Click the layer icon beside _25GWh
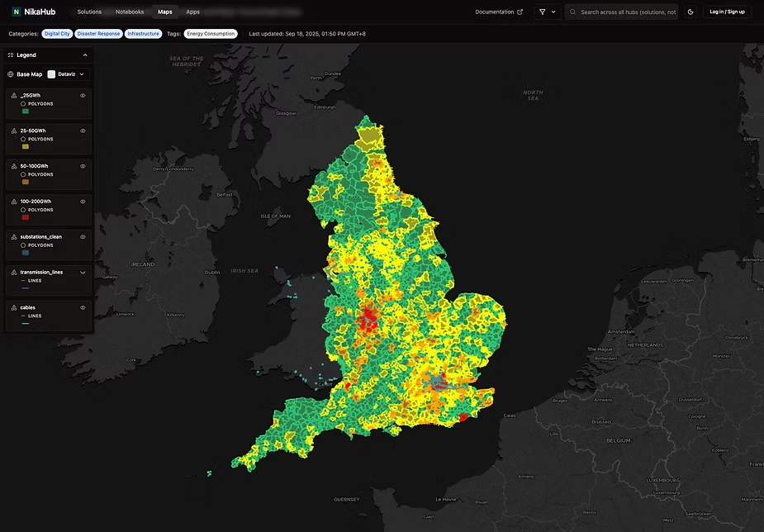 tap(14, 96)
